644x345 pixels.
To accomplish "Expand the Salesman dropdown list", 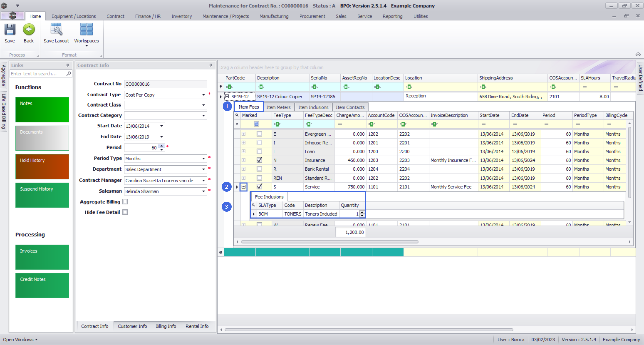I will click(203, 191).
